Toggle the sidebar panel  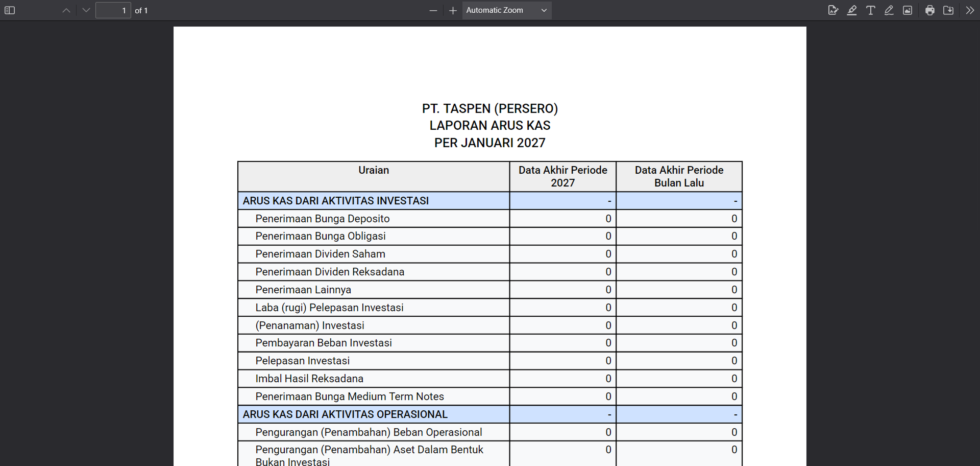coord(10,10)
